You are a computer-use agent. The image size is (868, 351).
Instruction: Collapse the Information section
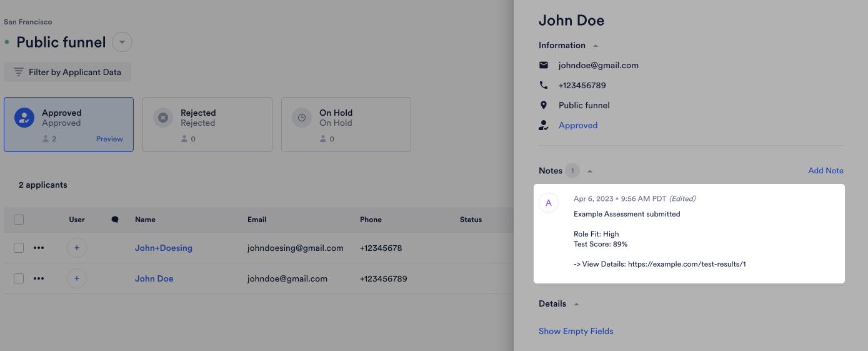[x=596, y=46]
